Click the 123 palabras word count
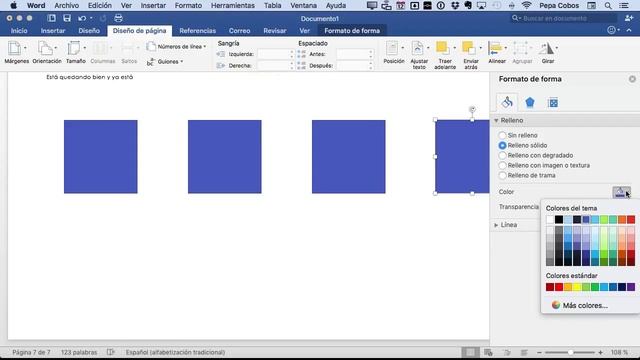640x360 pixels. pyautogui.click(x=79, y=352)
